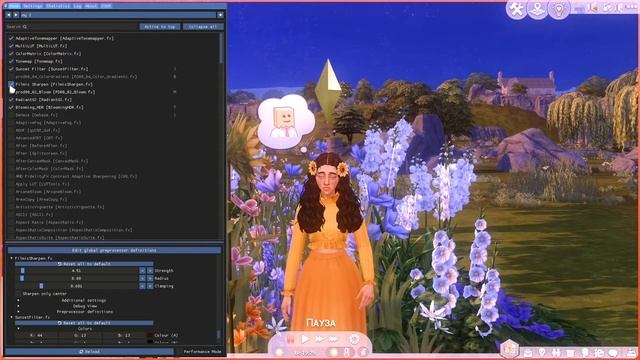Click the Strength slider track
The width and height of the screenshot is (640, 360).
[x=77, y=271]
